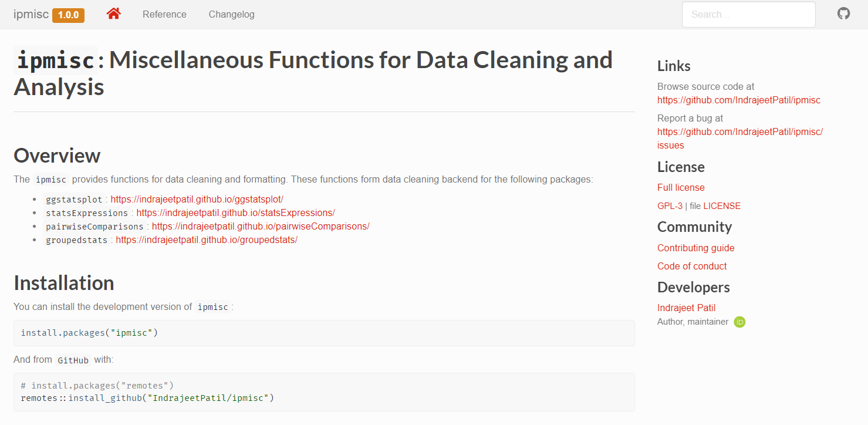Open the Reference menu item

point(164,15)
